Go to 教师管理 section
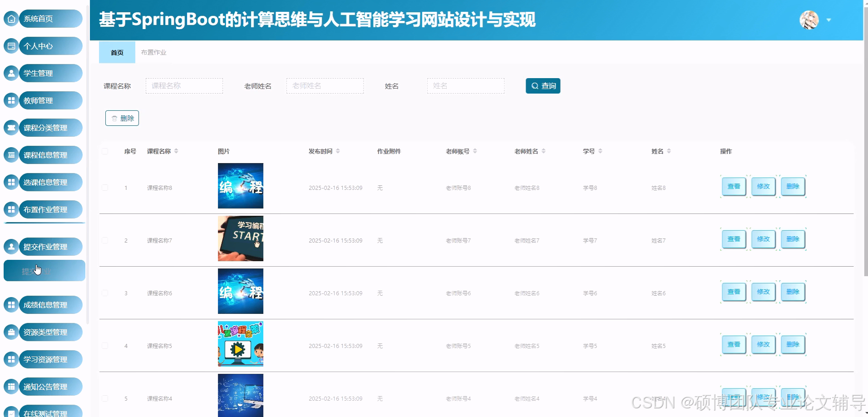Image resolution: width=868 pixels, height=417 pixels. tap(50, 100)
